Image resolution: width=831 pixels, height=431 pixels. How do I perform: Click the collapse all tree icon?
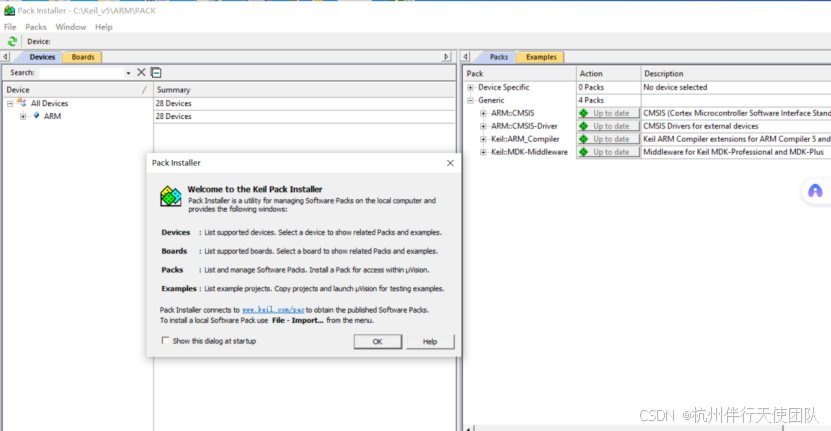pyautogui.click(x=156, y=73)
